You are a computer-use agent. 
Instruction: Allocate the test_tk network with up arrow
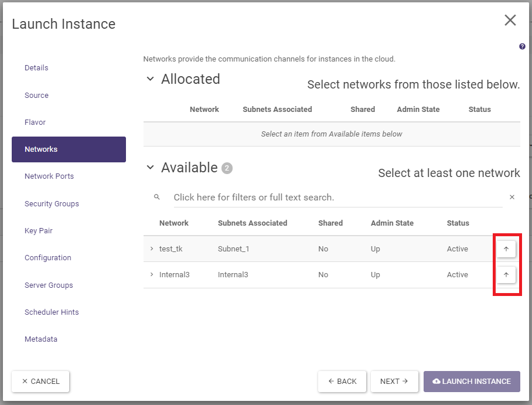click(506, 249)
